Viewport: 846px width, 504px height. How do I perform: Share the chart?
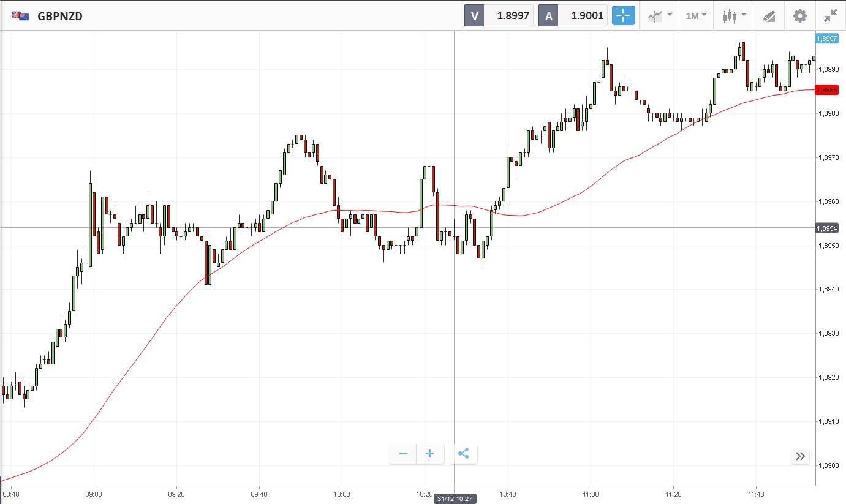point(464,454)
